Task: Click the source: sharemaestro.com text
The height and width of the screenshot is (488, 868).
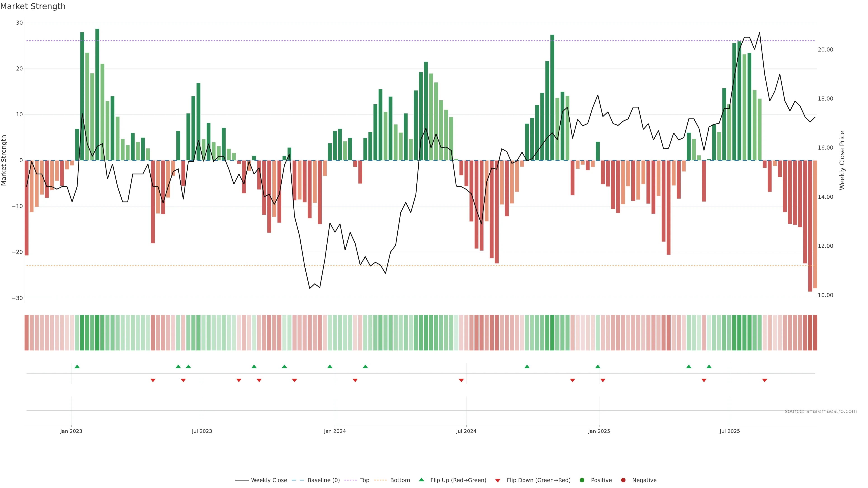Action: click(x=821, y=411)
